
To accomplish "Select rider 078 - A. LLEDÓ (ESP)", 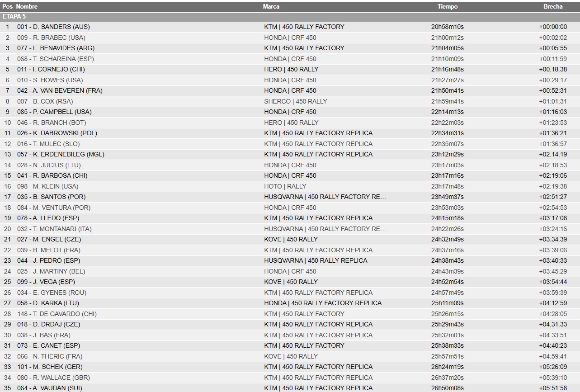I will pyautogui.click(x=48, y=218).
